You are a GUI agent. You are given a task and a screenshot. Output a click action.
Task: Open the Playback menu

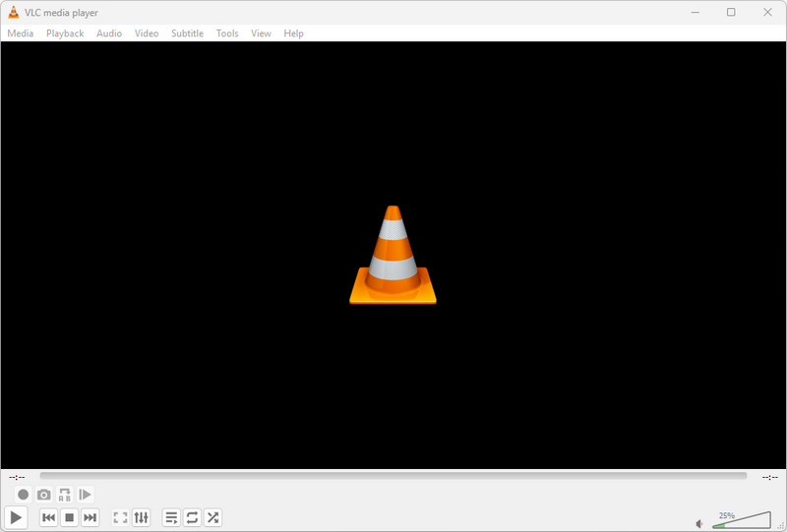click(65, 33)
